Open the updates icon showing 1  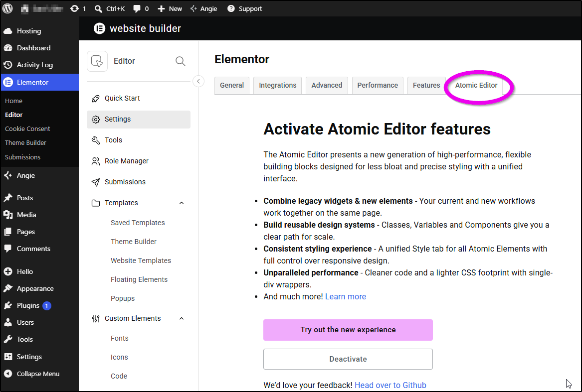click(x=78, y=8)
